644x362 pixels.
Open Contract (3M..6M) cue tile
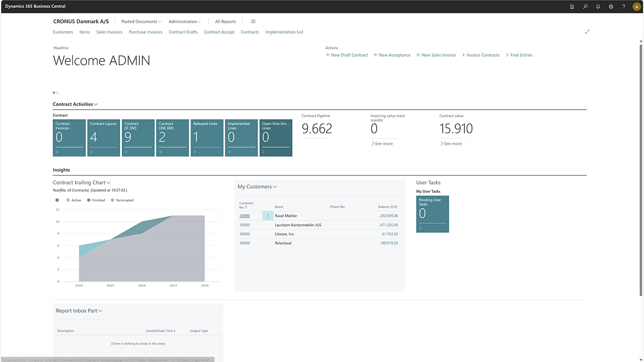(173, 138)
